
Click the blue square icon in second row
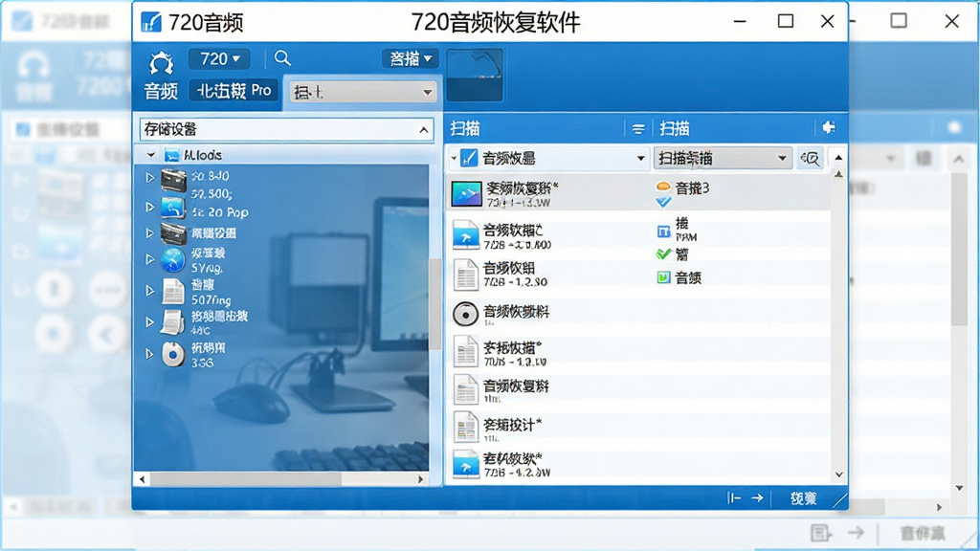663,231
